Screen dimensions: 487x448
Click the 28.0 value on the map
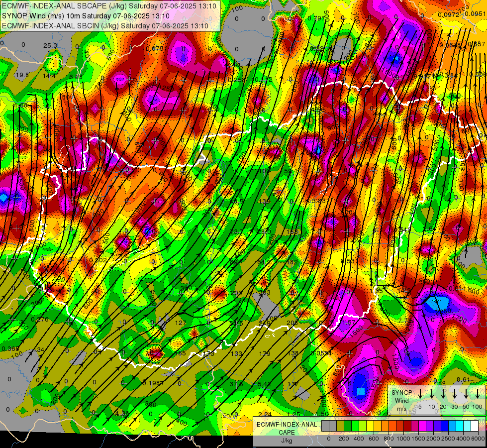coord(264,231)
